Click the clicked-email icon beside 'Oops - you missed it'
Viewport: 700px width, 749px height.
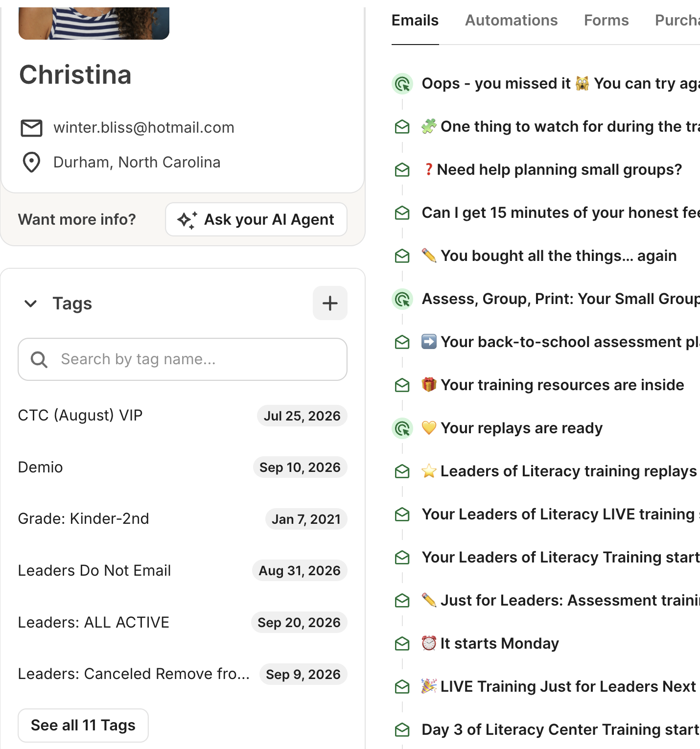tap(402, 84)
